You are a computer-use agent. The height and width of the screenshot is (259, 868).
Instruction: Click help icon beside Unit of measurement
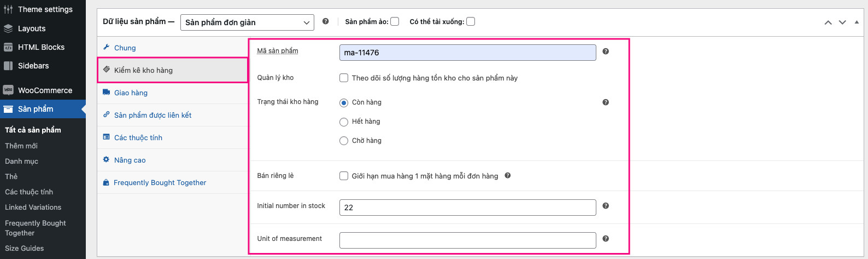coord(606,239)
